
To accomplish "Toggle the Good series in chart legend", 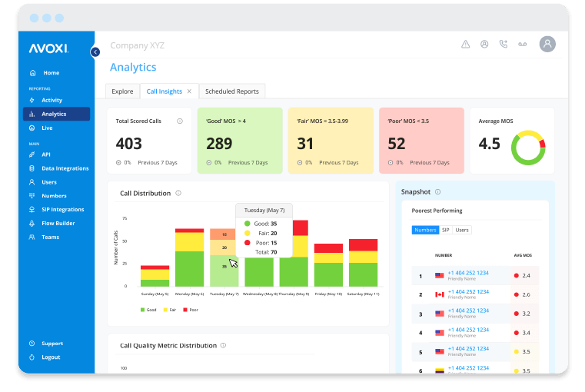I will click(148, 309).
